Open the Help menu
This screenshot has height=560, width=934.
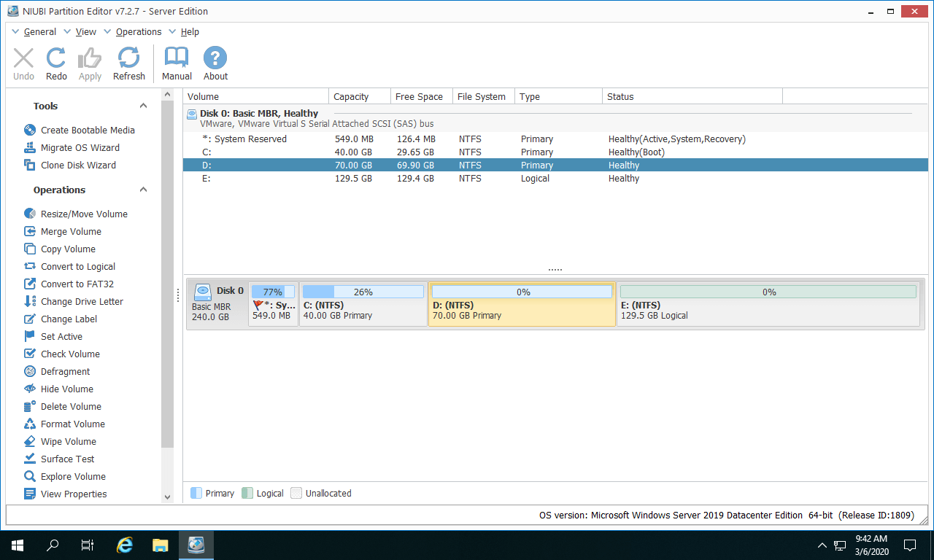tap(190, 31)
